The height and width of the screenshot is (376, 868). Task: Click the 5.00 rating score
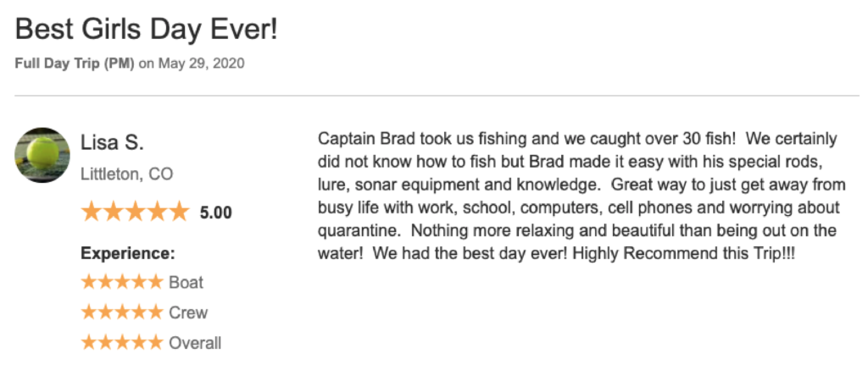point(216,213)
